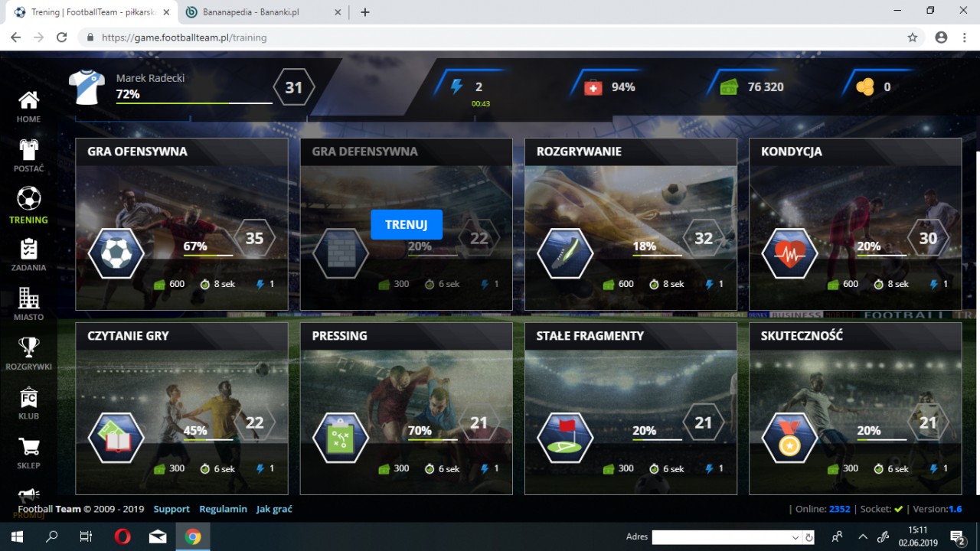Image resolution: width=980 pixels, height=551 pixels.
Task: Open the Chrome three-dot menu
Action: pyautogui.click(x=965, y=37)
